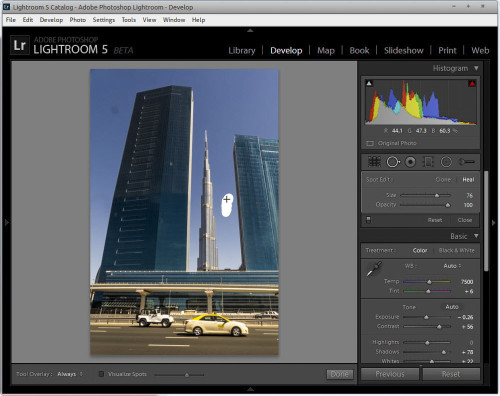This screenshot has height=396, width=500.
Task: Enable the Visualize Spots checkbox
Action: 101,374
